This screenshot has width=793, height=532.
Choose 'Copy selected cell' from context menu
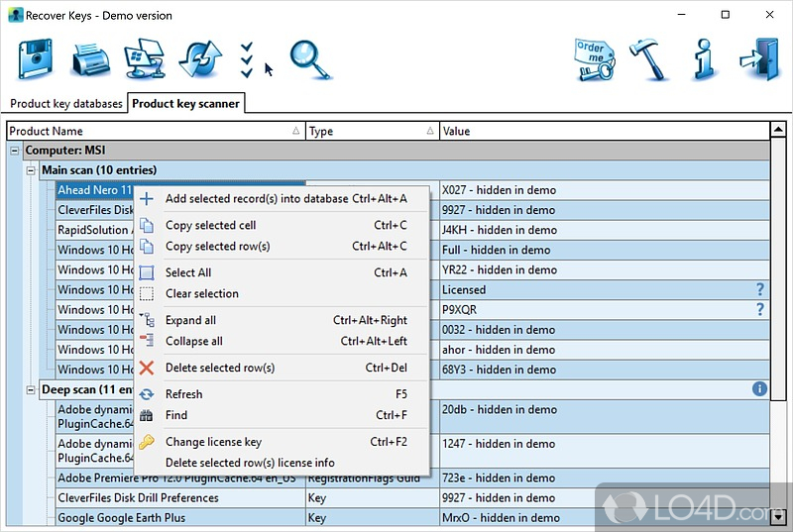click(210, 225)
